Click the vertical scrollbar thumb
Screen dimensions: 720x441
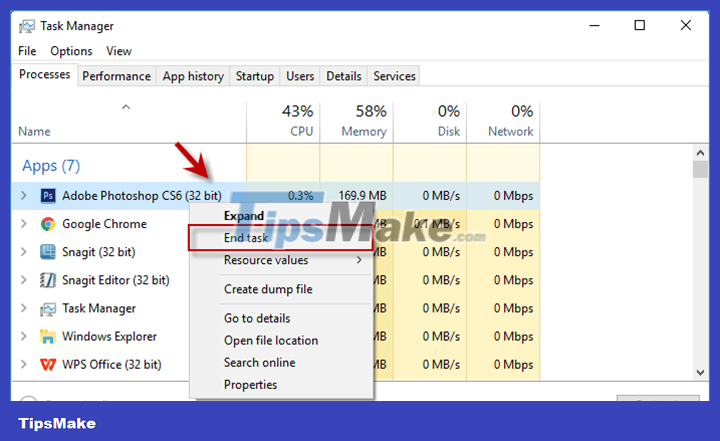(x=700, y=169)
